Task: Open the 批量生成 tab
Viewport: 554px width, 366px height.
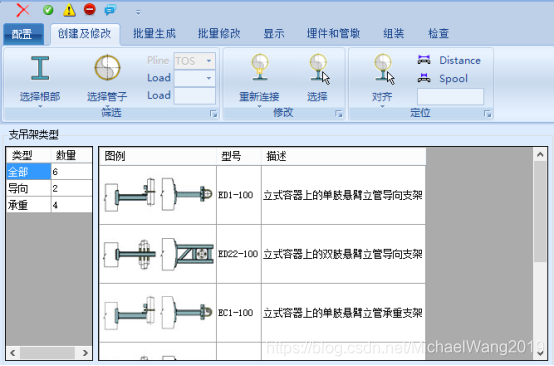Action: pyautogui.click(x=154, y=34)
